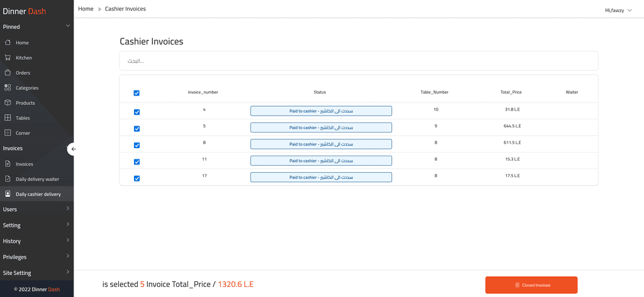The width and height of the screenshot is (644, 297).
Task: Click the invoice_number column header
Action: 203,92
